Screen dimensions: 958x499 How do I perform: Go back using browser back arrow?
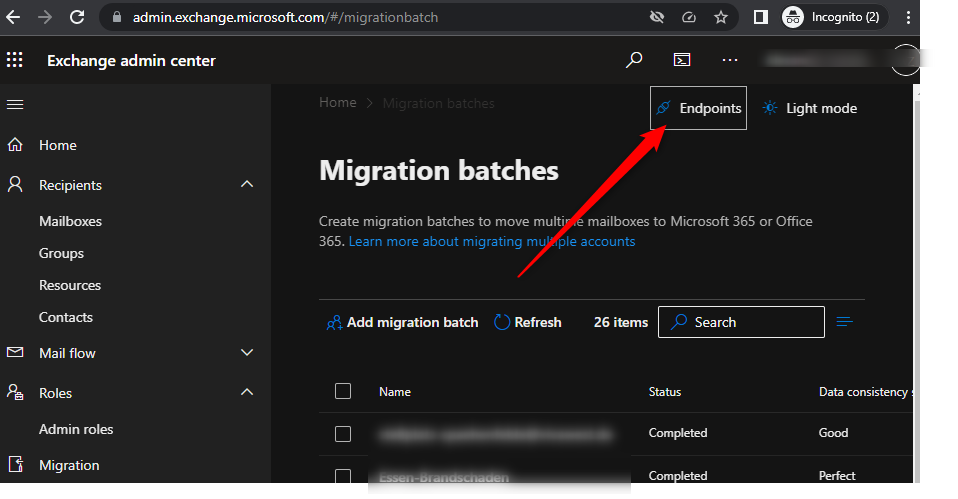[x=13, y=17]
